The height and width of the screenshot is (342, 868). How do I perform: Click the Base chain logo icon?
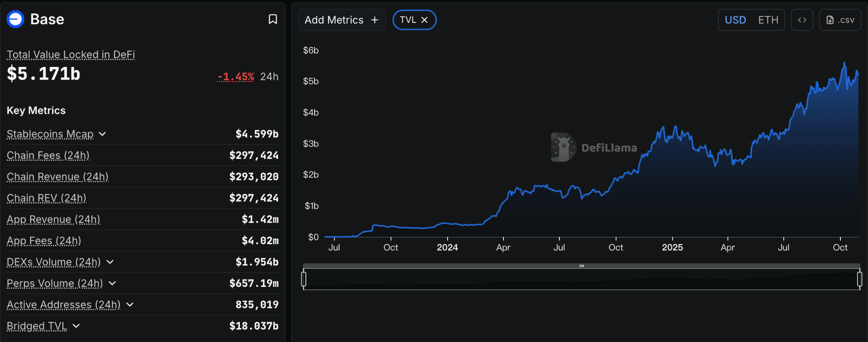pyautogui.click(x=16, y=19)
